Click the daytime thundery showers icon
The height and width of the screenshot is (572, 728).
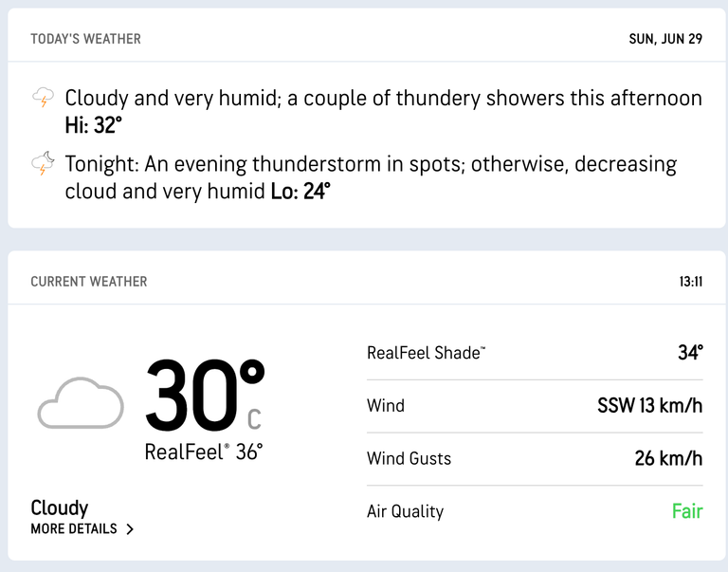43,97
